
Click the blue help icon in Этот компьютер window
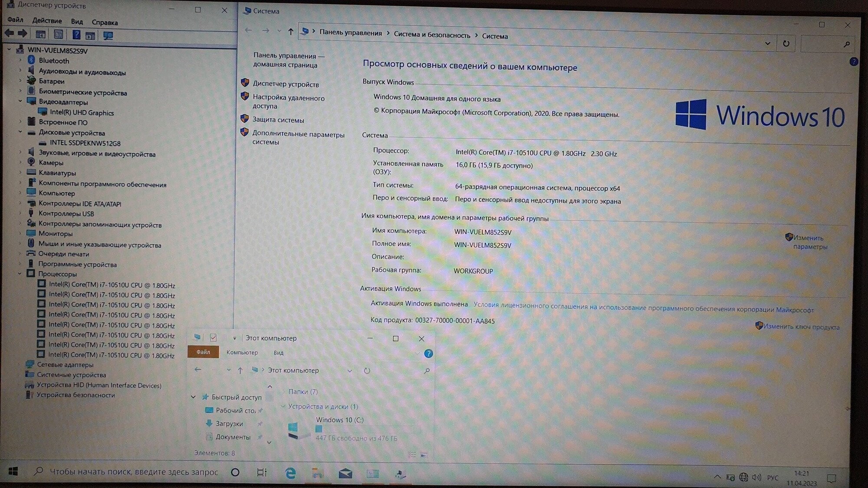coord(428,354)
